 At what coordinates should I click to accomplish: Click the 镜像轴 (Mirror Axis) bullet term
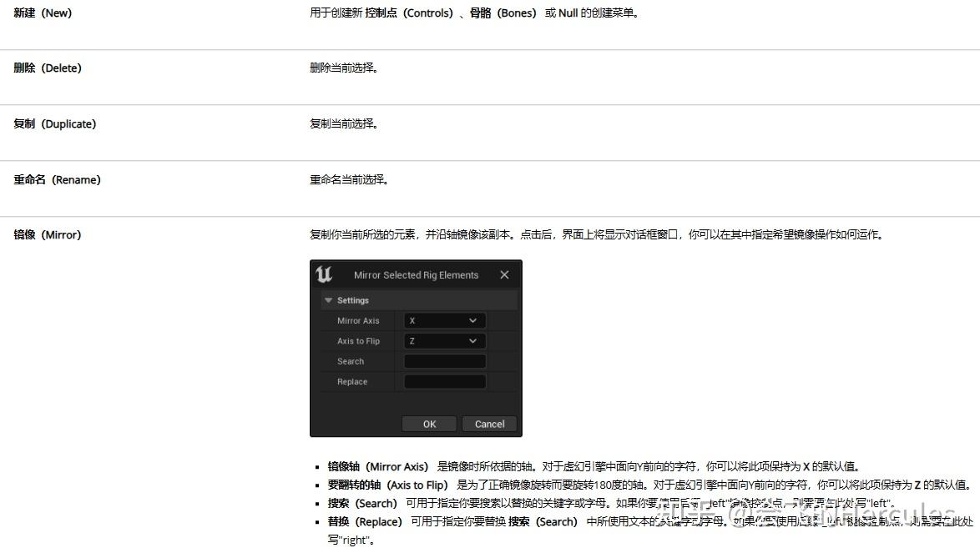click(x=378, y=467)
